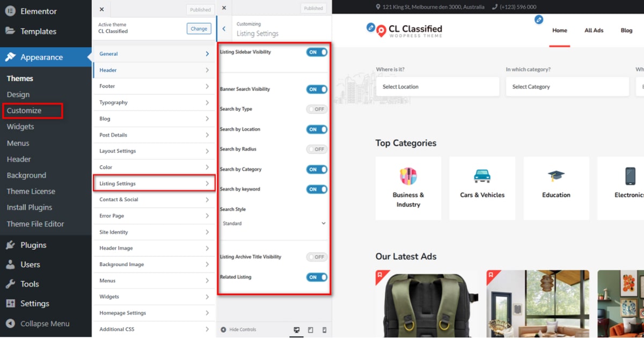Click the Business & Industry category icon
The width and height of the screenshot is (644, 338).
(x=408, y=176)
